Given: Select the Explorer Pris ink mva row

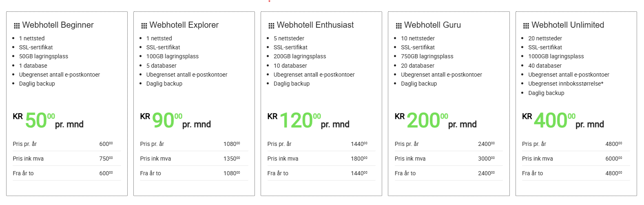Looking at the screenshot, I should coord(194,159).
